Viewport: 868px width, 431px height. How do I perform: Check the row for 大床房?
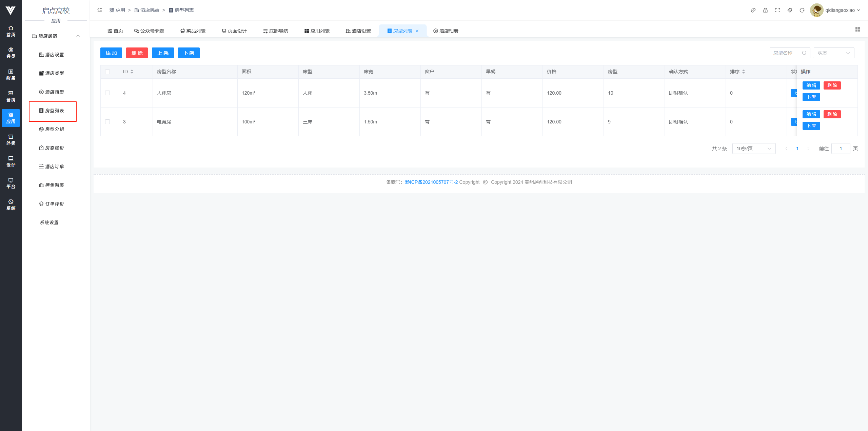[107, 93]
